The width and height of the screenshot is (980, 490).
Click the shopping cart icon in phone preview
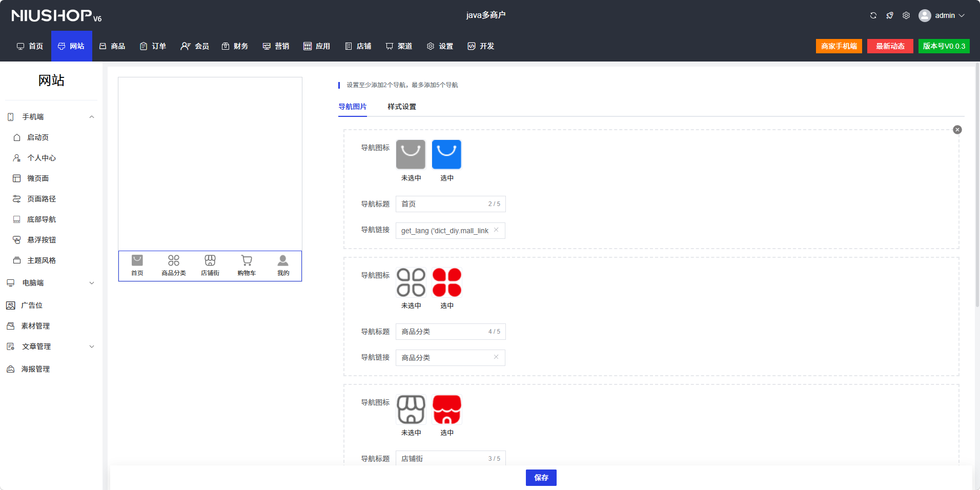(x=247, y=260)
